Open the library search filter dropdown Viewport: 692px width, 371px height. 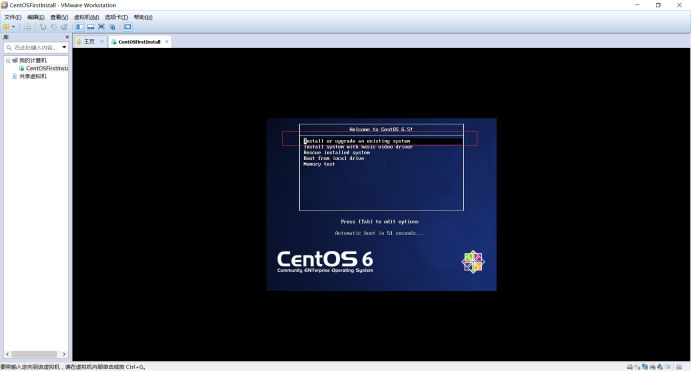tap(64, 47)
